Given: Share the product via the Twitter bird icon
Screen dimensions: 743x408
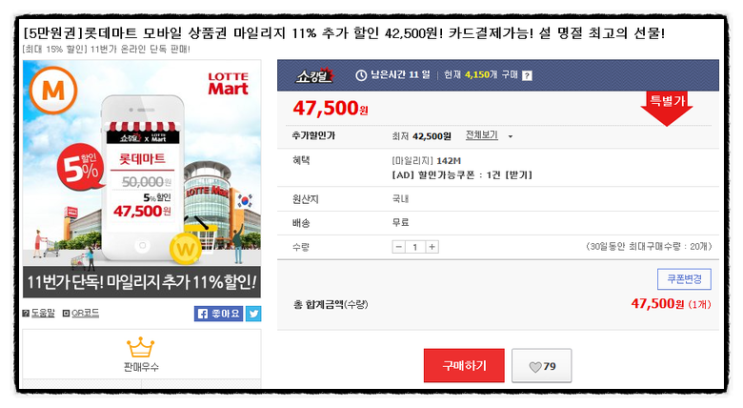Looking at the screenshot, I should [x=253, y=314].
